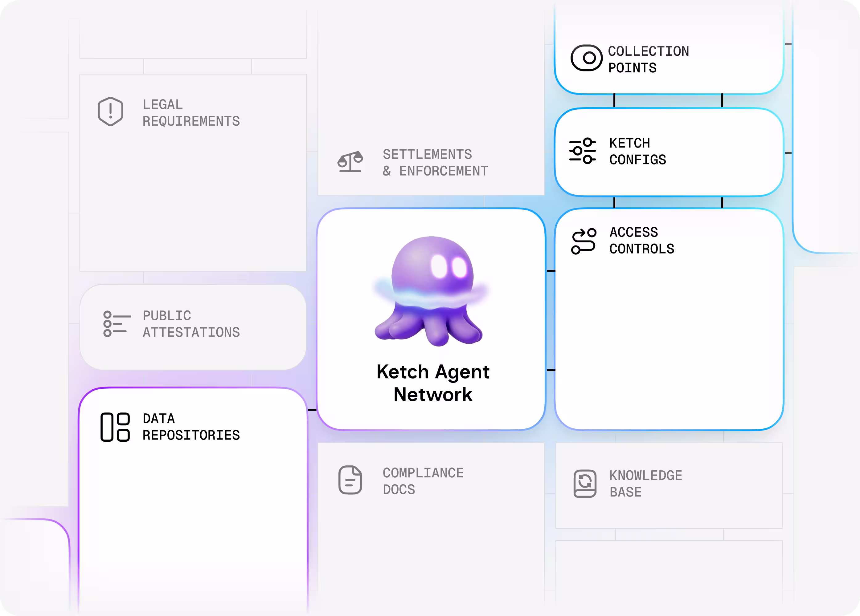Select the "COLLECTION POINTS" label
Image resolution: width=860 pixels, height=616 pixels.
[649, 59]
